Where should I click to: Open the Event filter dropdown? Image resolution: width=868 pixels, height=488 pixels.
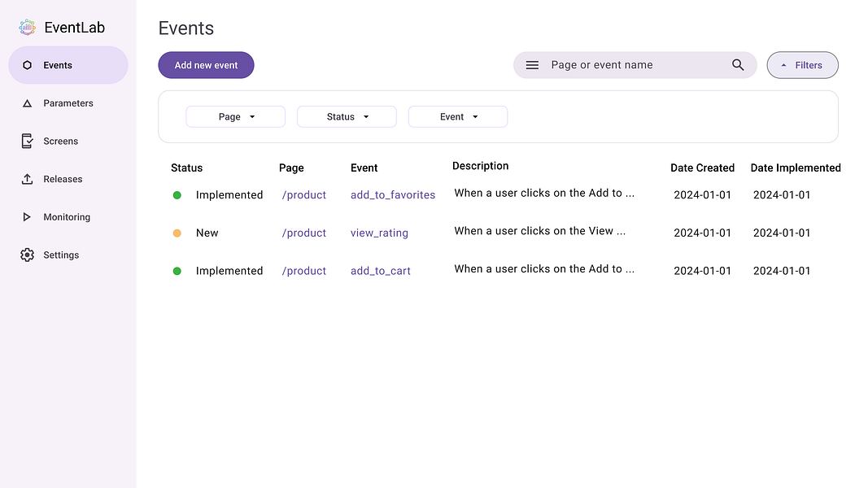[457, 116]
